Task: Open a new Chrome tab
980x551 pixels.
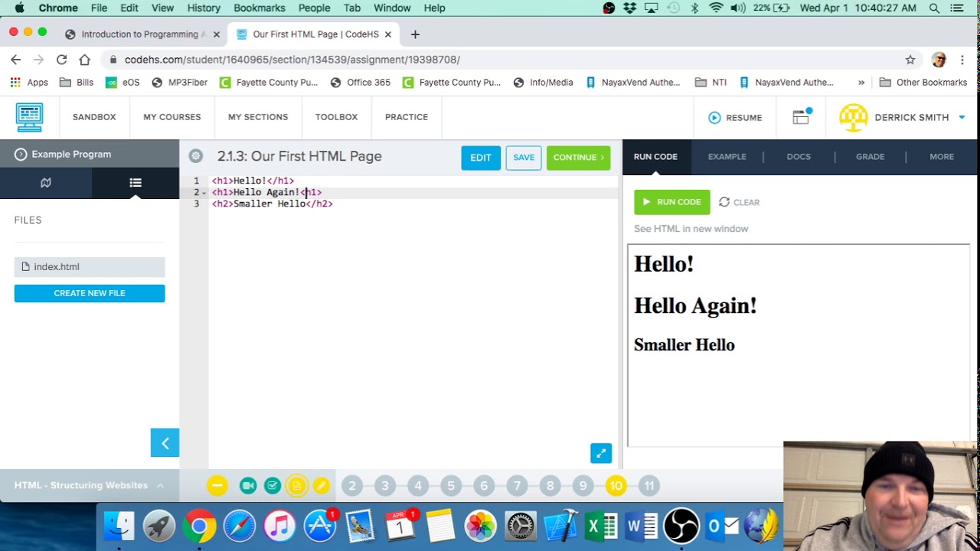Action: [x=415, y=34]
